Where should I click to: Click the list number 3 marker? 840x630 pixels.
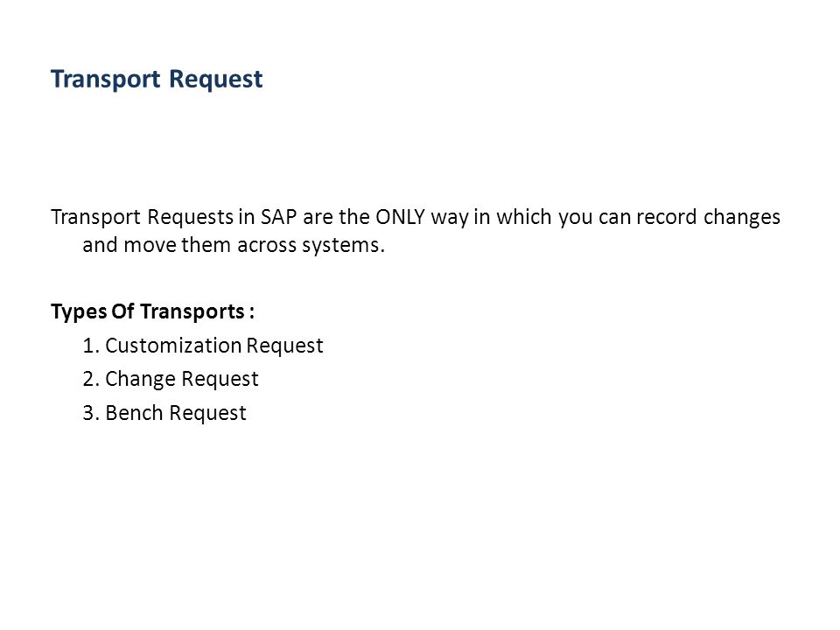[91, 413]
